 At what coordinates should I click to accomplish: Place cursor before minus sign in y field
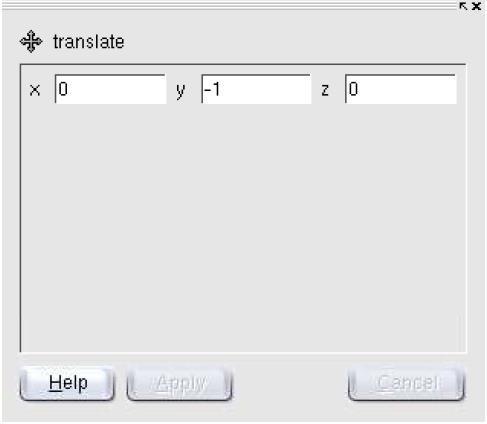click(x=204, y=89)
